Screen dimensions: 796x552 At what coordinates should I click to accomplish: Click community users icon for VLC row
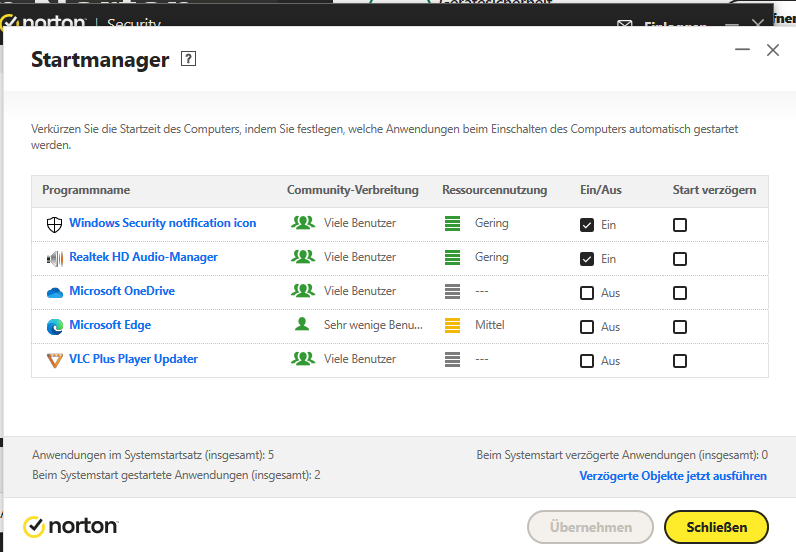tap(303, 358)
